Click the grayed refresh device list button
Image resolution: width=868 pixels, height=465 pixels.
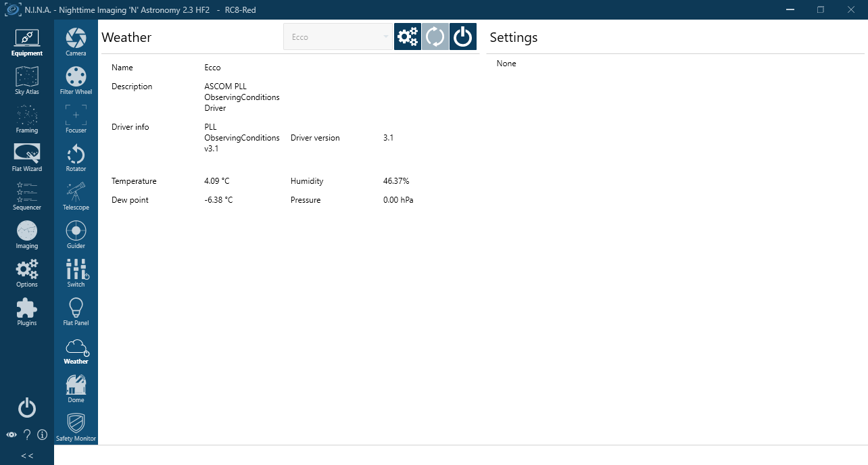point(435,36)
